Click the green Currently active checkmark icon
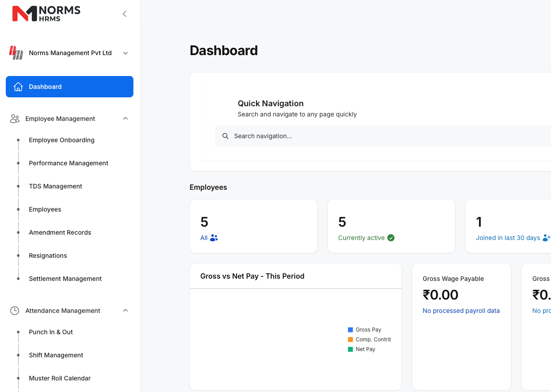This screenshot has width=551, height=392. 391,238
